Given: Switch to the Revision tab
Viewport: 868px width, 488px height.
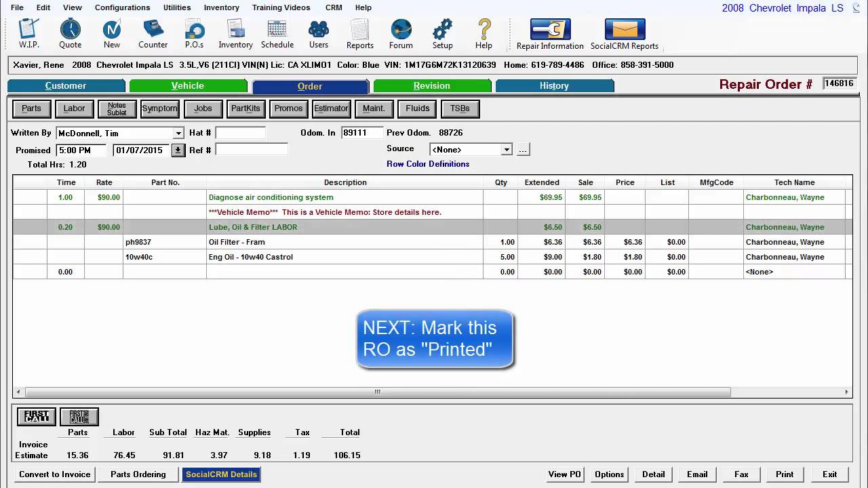Looking at the screenshot, I should (432, 85).
